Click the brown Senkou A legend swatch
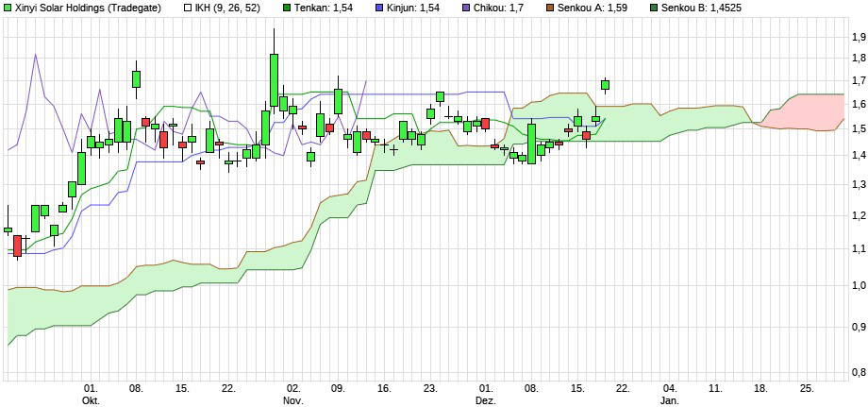This screenshot has height=407, width=868. click(x=550, y=8)
